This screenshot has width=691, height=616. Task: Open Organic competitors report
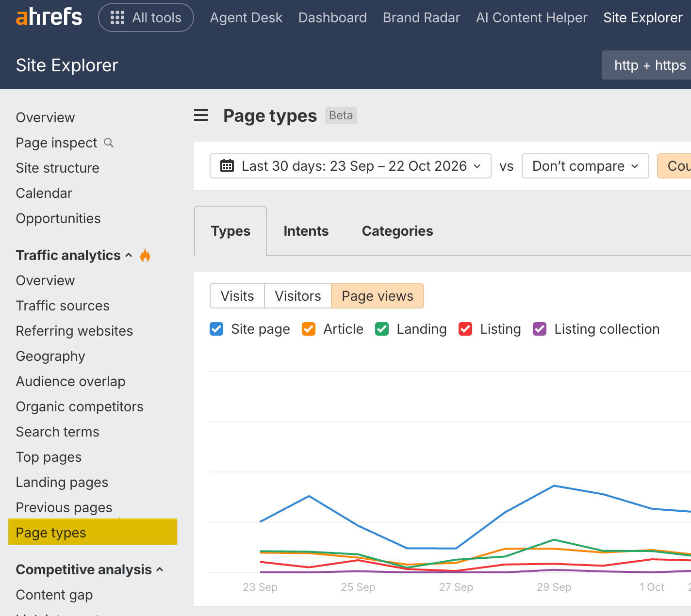80,406
